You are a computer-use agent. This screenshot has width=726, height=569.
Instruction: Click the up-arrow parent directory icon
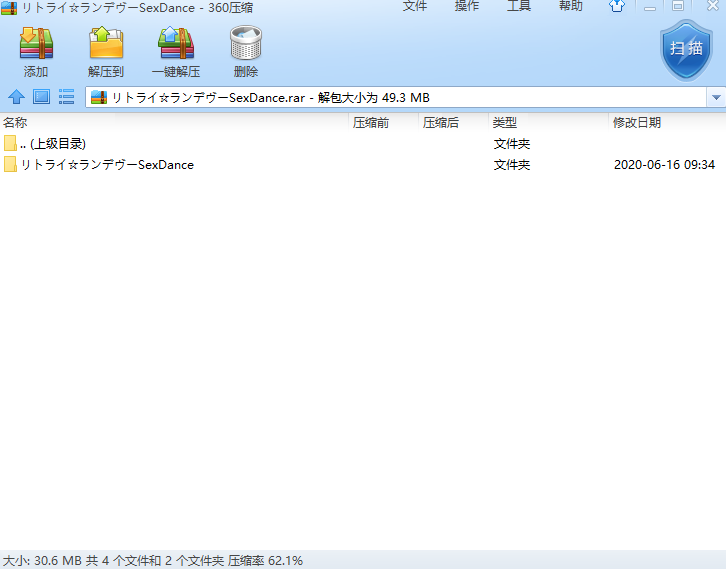click(16, 97)
